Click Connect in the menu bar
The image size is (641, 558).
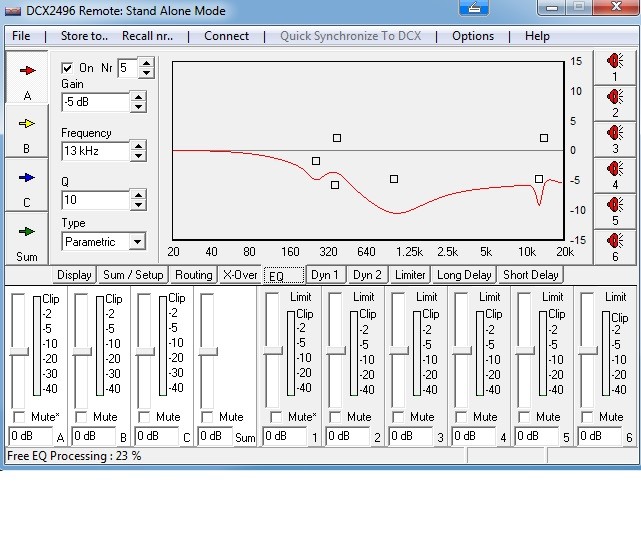point(226,36)
